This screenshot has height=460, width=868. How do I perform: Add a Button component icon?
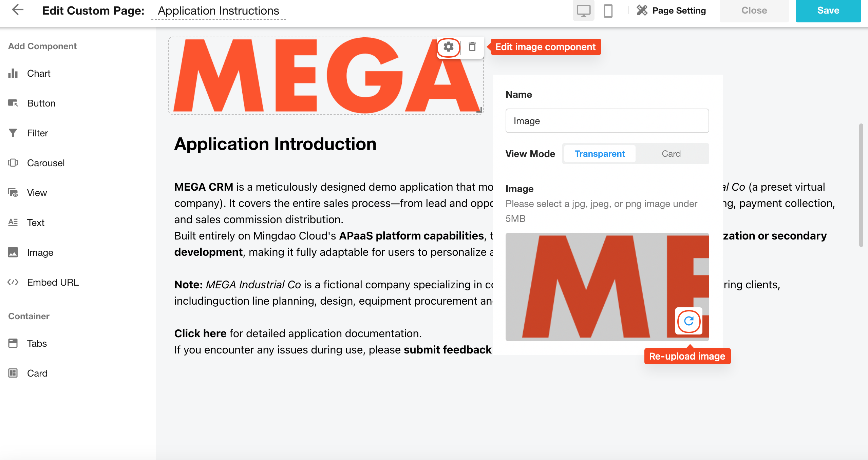tap(13, 103)
